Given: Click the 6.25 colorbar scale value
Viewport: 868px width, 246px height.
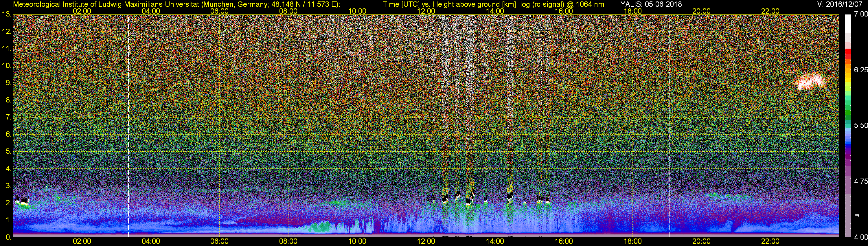Looking at the screenshot, I should pos(860,70).
